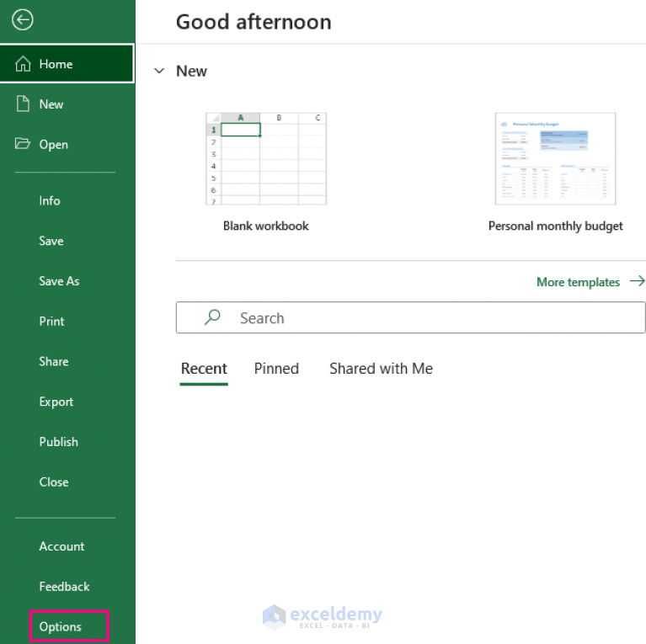646x644 pixels.
Task: Select Publish in the backstage menu
Action: pos(58,442)
